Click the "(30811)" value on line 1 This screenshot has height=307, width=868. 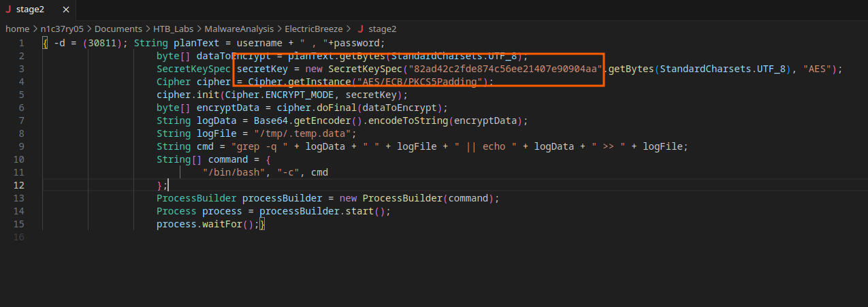click(102, 43)
